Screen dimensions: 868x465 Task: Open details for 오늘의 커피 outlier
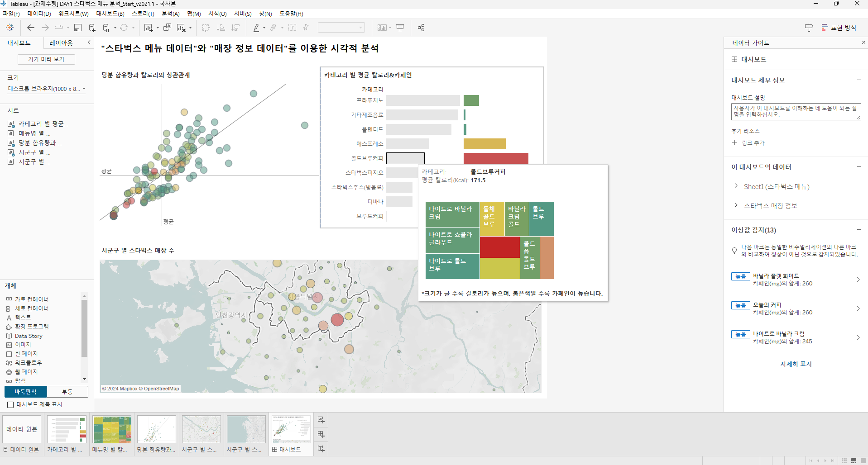click(x=858, y=308)
